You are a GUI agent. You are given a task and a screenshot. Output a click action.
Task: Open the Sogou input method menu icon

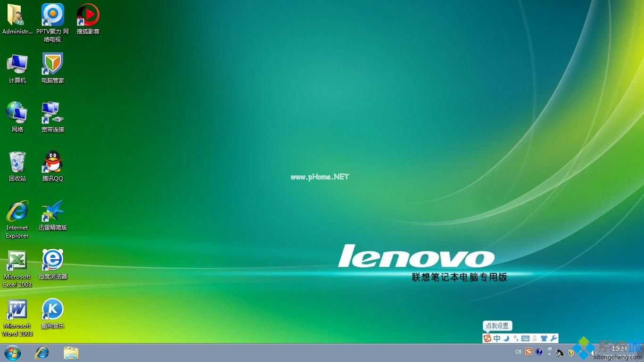[x=487, y=338]
